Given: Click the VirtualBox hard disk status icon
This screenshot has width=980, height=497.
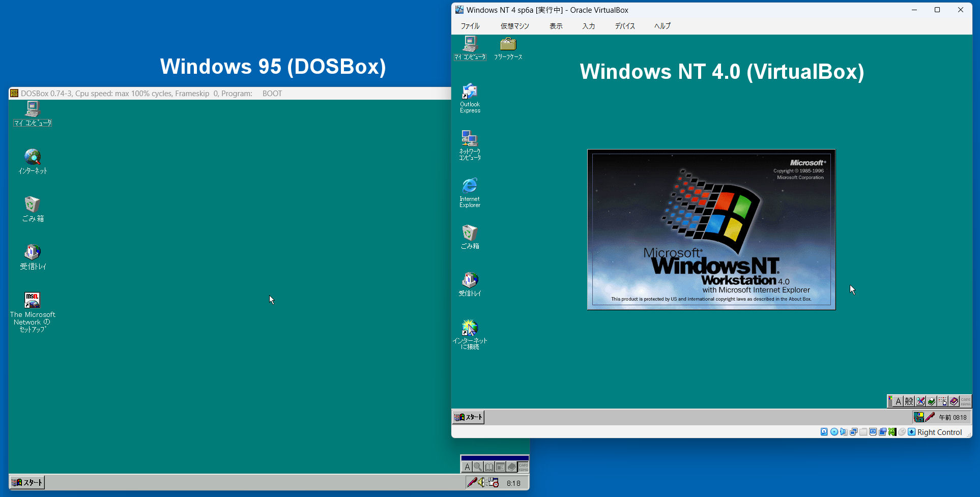Looking at the screenshot, I should (x=824, y=432).
